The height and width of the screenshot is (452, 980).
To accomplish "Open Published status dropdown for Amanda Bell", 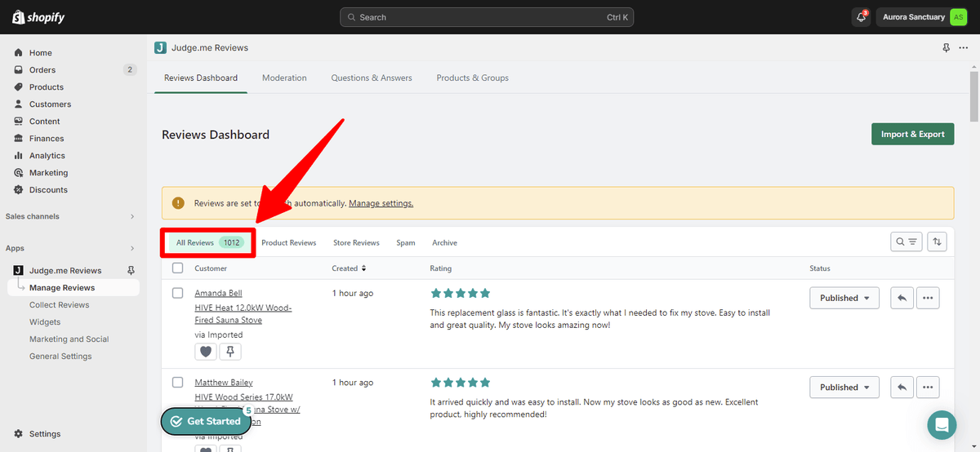I will click(844, 298).
